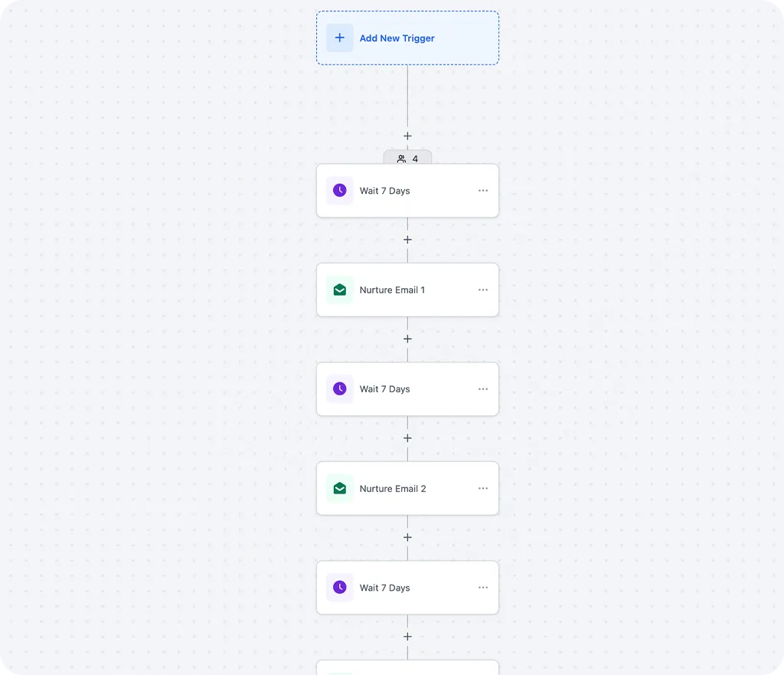Click the clock icon of the Wait below Nurture Email 2
Viewport: 784px width, 675px height.
340,588
